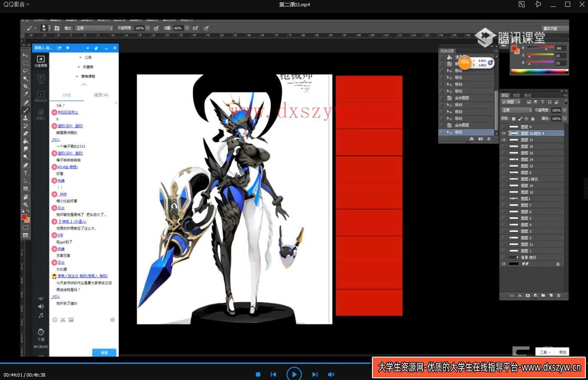Viewport: 588px width, 380px height.
Task: Show 背景 拷贝 layer via visibility box
Action: click(x=504, y=258)
